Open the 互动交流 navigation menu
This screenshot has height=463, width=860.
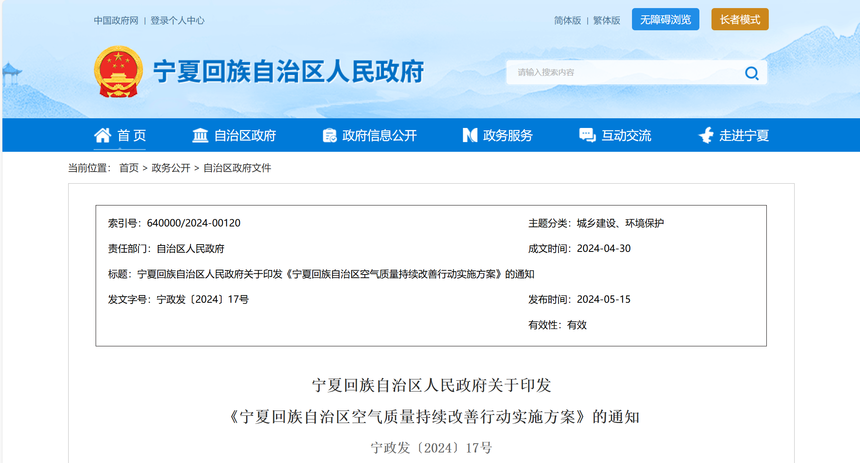626,136
